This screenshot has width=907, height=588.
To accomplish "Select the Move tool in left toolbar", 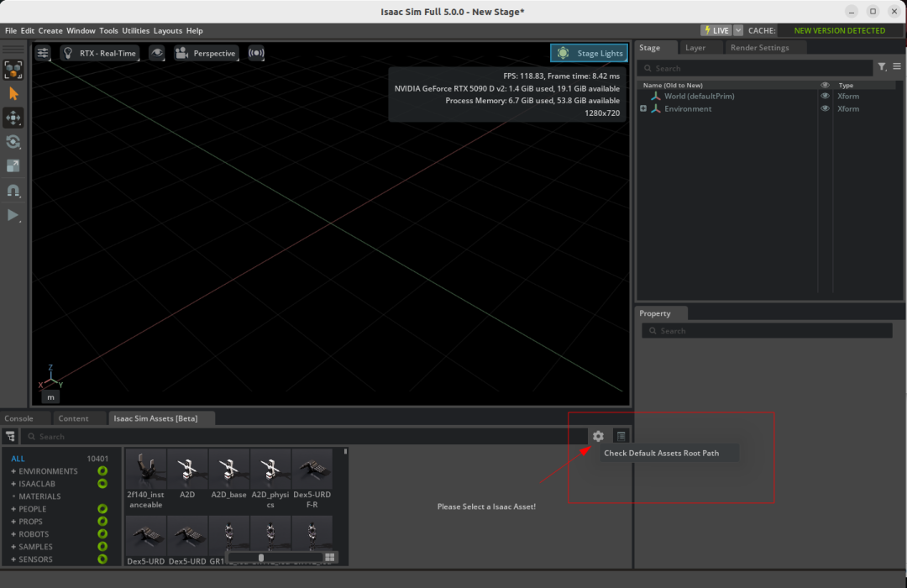I will (13, 118).
